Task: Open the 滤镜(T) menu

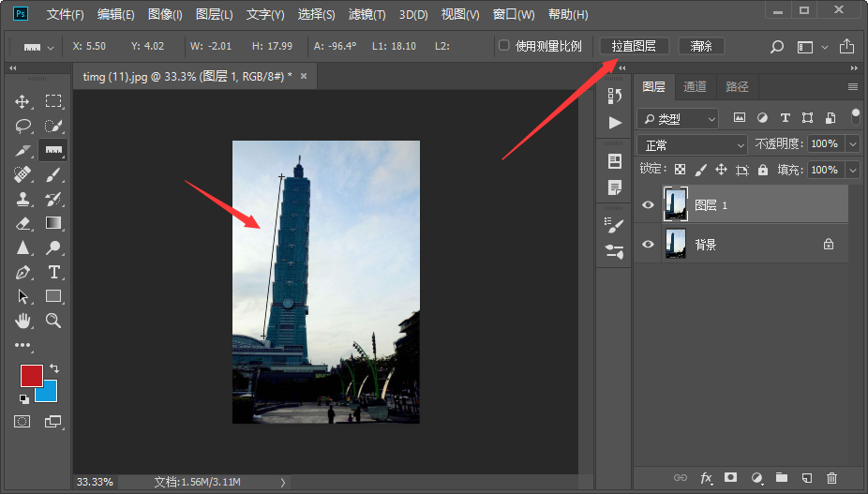Action: point(367,14)
